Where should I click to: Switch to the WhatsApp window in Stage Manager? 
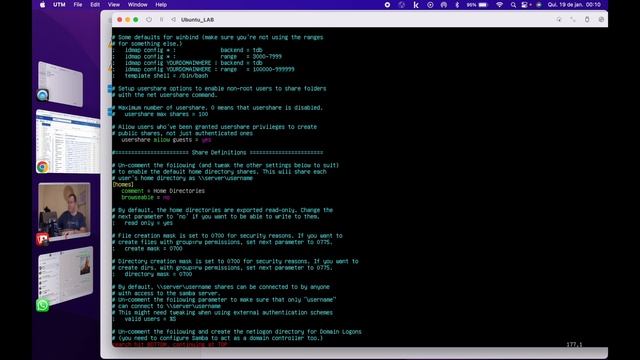pos(66,275)
